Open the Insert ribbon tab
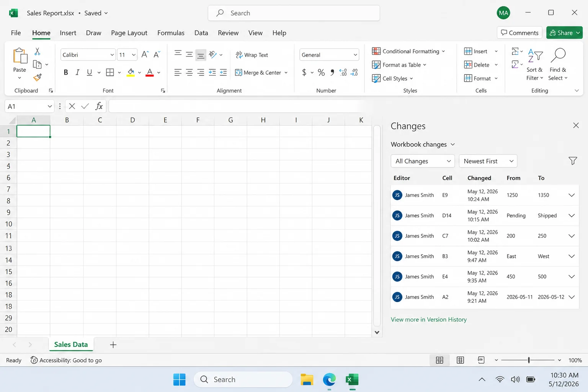 tap(68, 33)
